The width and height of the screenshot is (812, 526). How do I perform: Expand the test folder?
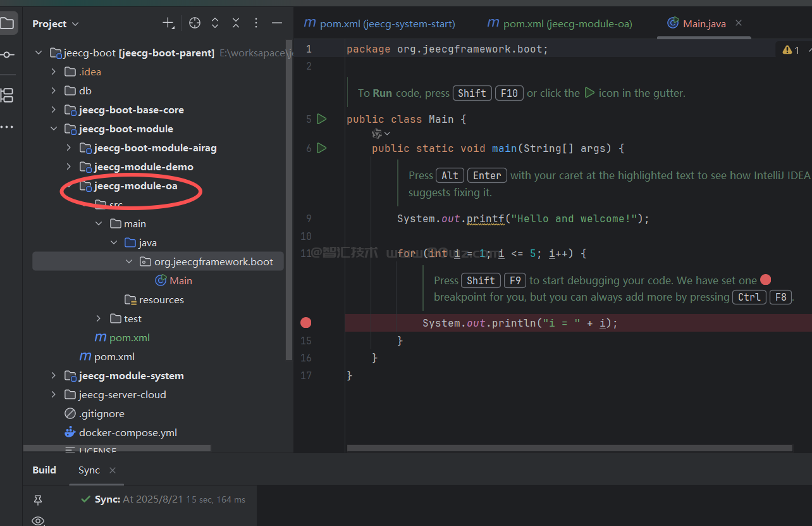tap(99, 319)
